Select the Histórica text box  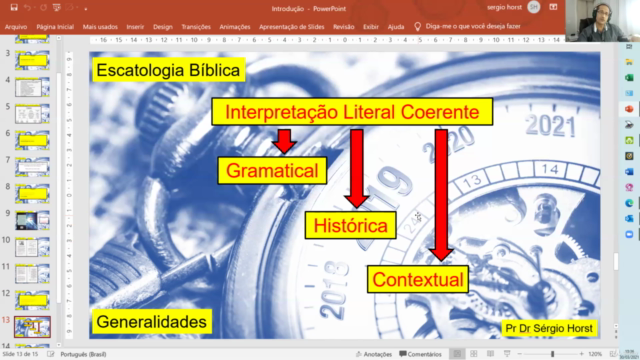tap(350, 225)
